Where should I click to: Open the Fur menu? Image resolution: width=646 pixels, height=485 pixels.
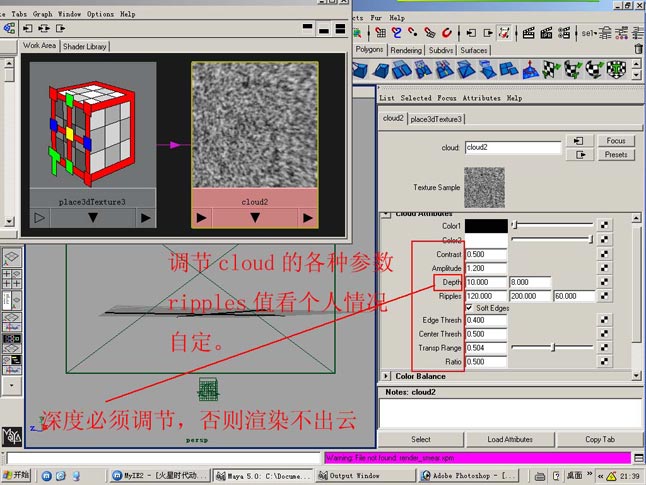point(376,18)
